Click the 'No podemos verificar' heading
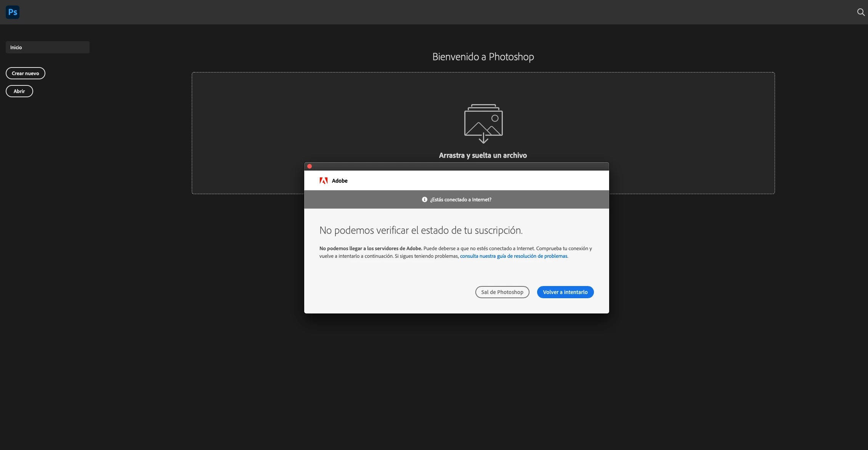The image size is (868, 450). (421, 230)
